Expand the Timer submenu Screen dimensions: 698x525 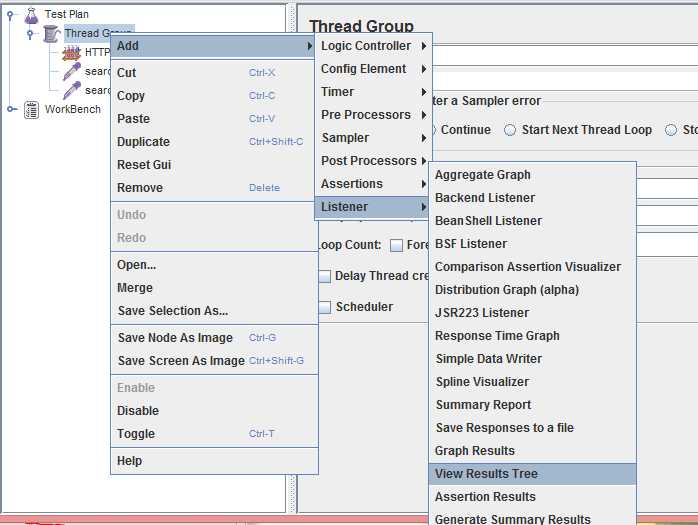click(x=373, y=92)
